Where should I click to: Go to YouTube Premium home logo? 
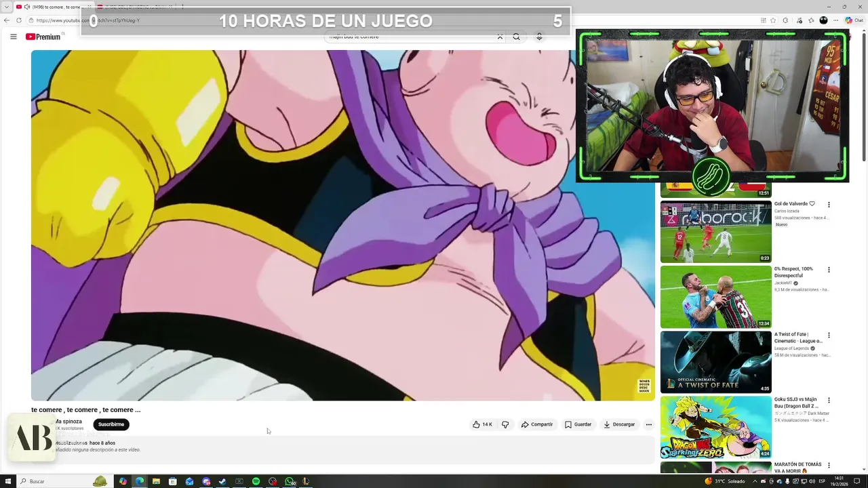tap(43, 37)
